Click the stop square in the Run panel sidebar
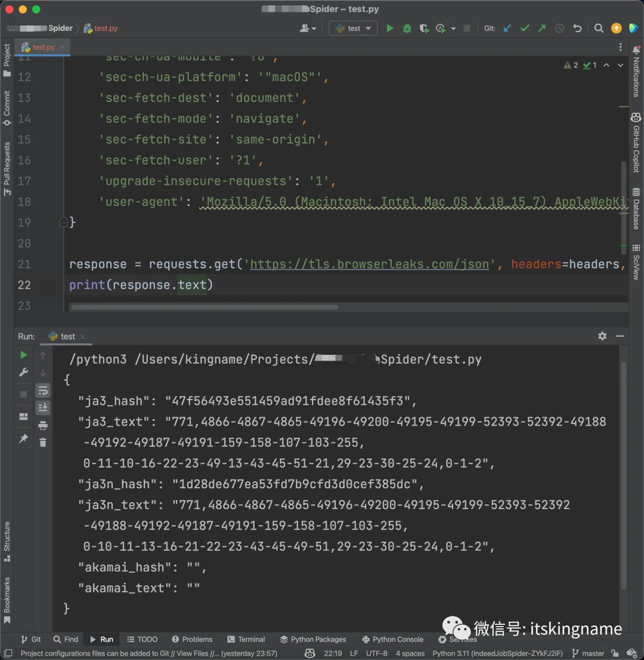The image size is (644, 660). [x=24, y=395]
